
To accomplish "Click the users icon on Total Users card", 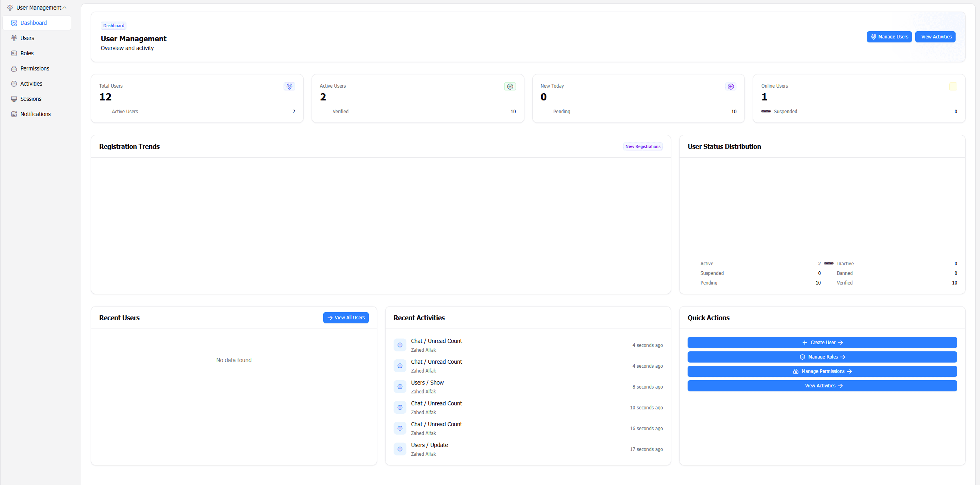I will point(289,86).
